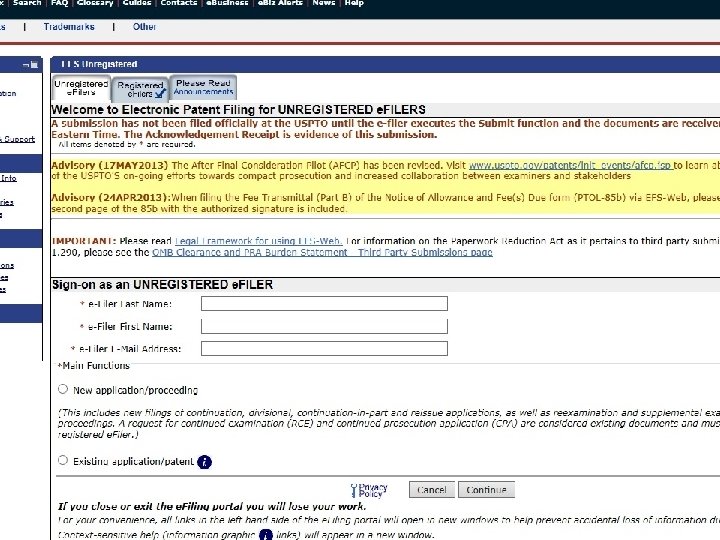Screen dimensions: 720x540
Task: Open the Glossary item in the top bar
Action: [x=95, y=3]
